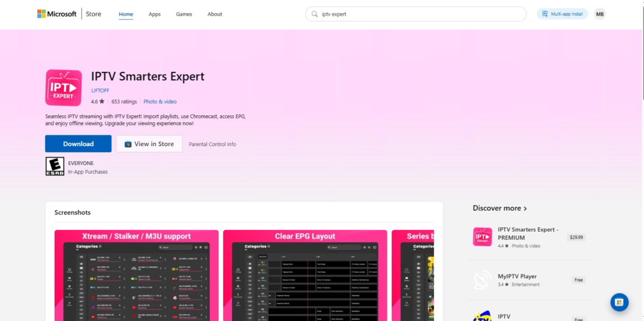Click the $29.99 price tag
The height and width of the screenshot is (321, 644).
pyautogui.click(x=576, y=237)
